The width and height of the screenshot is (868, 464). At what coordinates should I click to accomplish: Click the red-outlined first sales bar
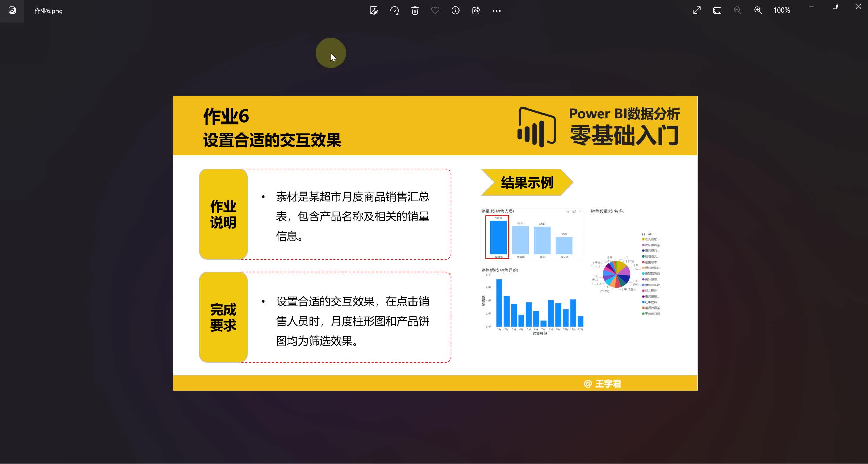pos(498,237)
